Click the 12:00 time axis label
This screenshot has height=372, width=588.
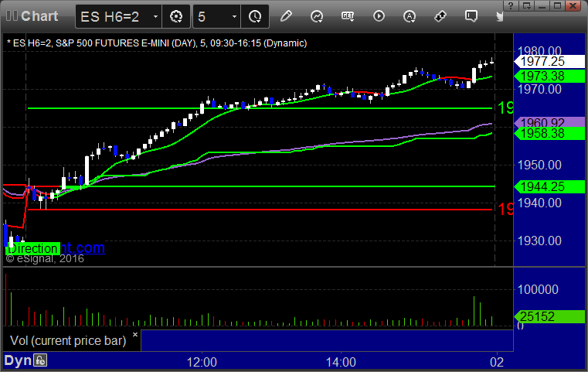coord(202,362)
